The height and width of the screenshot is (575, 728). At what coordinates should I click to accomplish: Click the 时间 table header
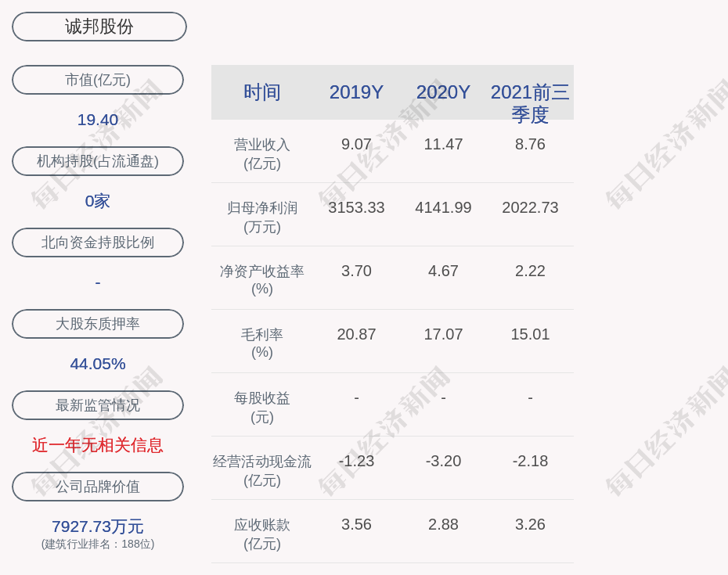click(262, 92)
